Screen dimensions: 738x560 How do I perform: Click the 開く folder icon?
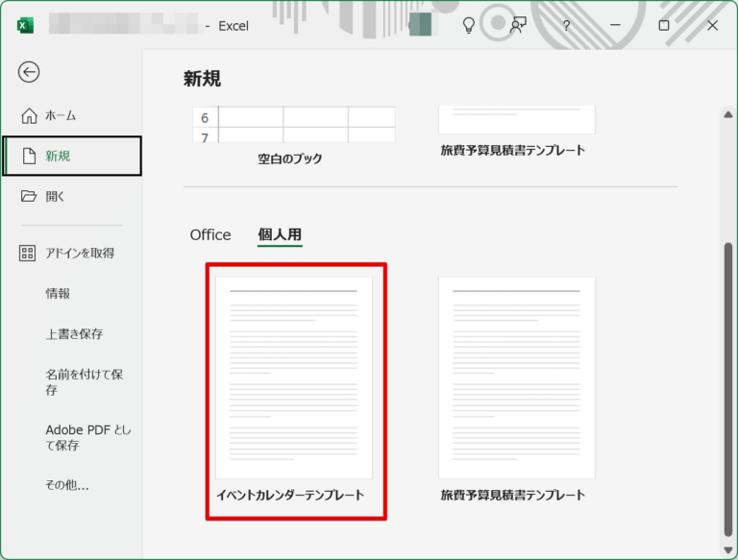pos(29,196)
